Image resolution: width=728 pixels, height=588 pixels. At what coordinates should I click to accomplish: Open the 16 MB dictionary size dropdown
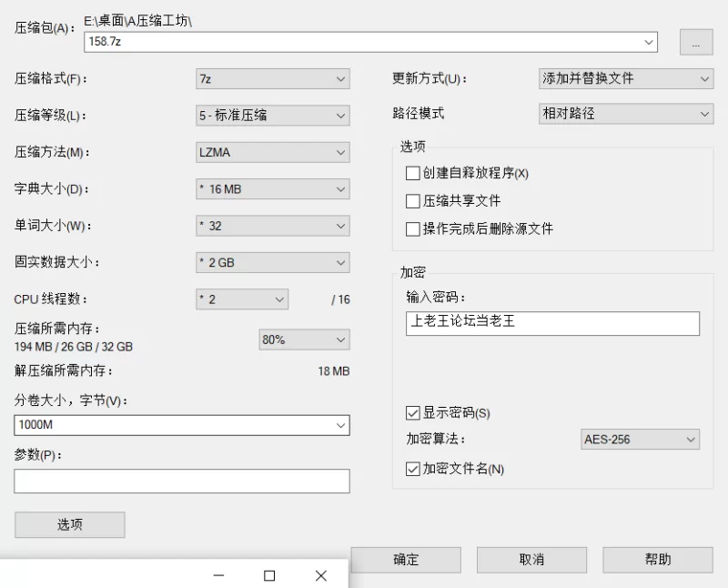[272, 189]
